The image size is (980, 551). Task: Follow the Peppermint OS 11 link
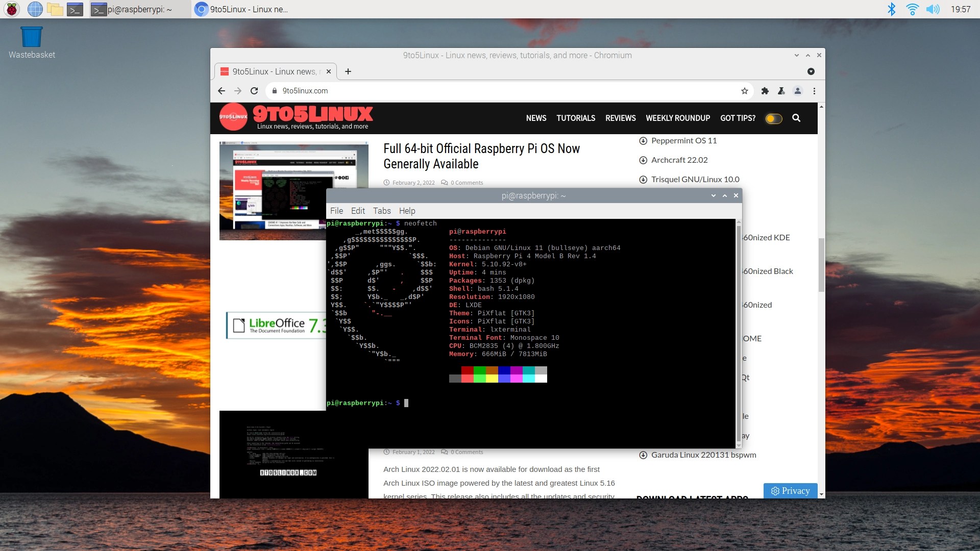684,140
